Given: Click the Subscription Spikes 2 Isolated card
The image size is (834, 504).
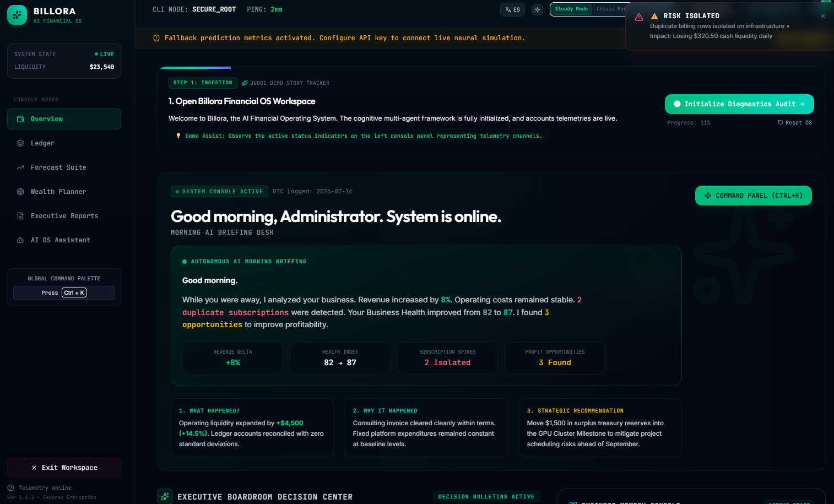Looking at the screenshot, I should (x=447, y=358).
